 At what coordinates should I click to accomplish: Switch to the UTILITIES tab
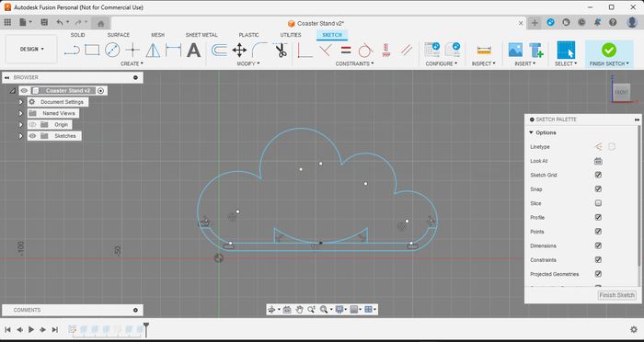pyautogui.click(x=291, y=35)
